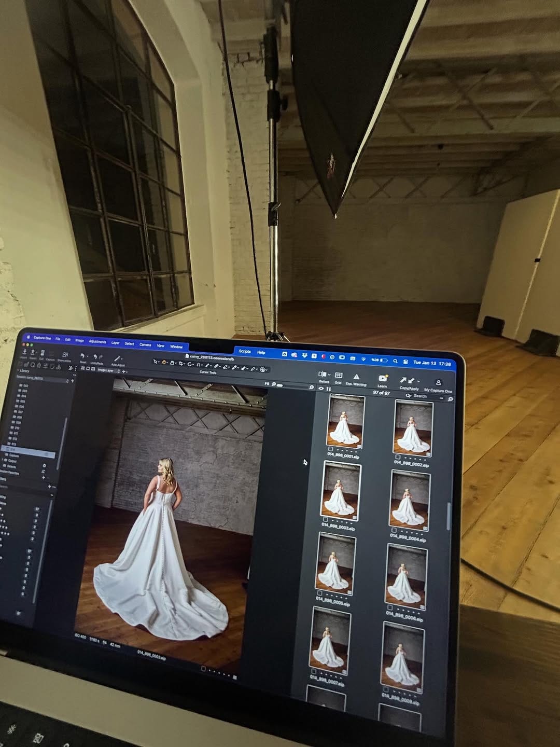Toggle the Exp. Warning triangle icon

(x=356, y=377)
